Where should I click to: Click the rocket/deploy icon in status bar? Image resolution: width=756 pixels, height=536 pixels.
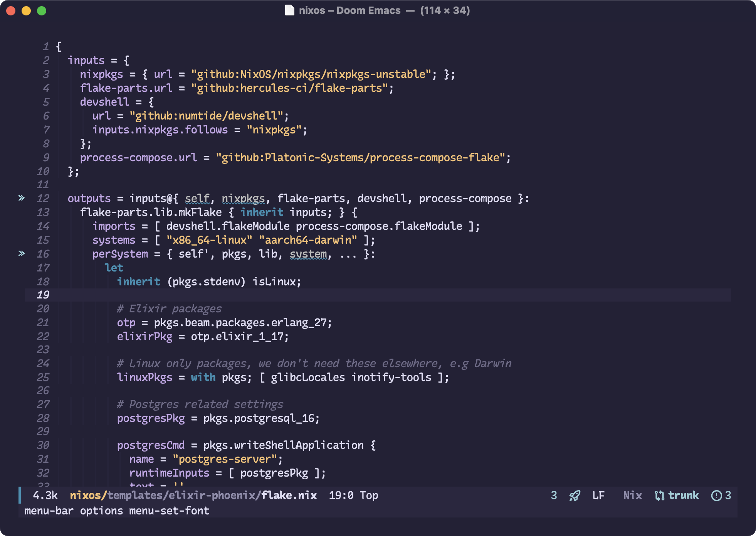point(573,496)
